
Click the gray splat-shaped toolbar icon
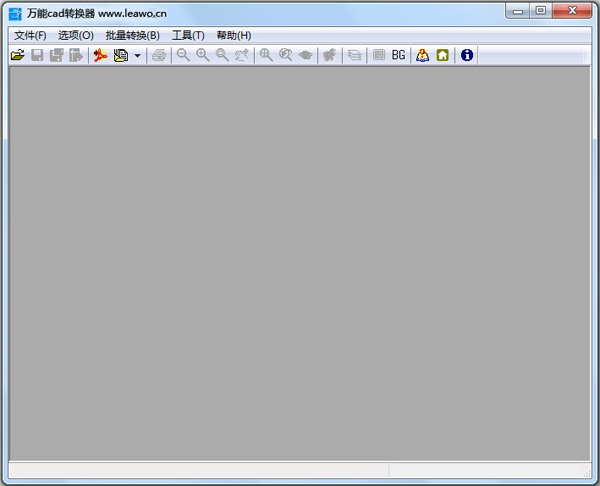click(x=329, y=55)
